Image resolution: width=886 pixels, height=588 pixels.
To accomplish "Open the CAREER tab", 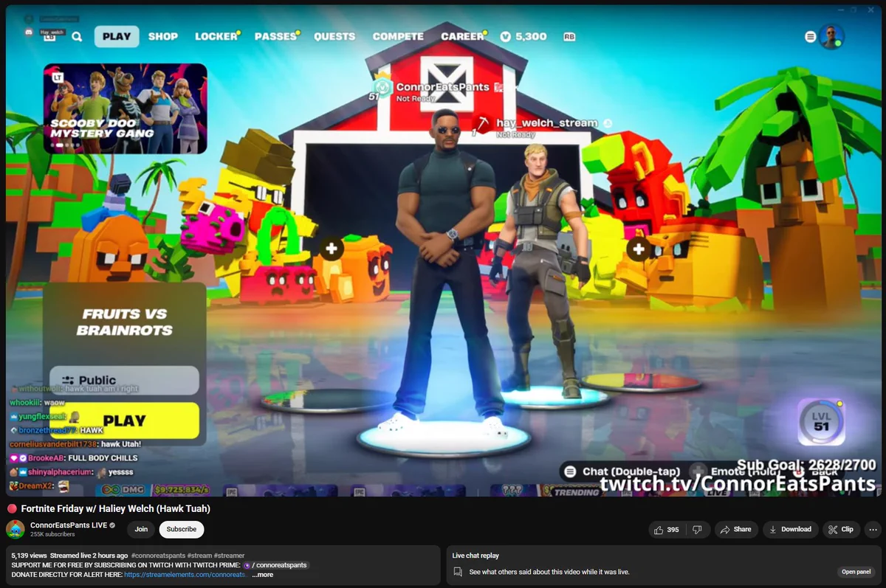I will click(x=463, y=36).
